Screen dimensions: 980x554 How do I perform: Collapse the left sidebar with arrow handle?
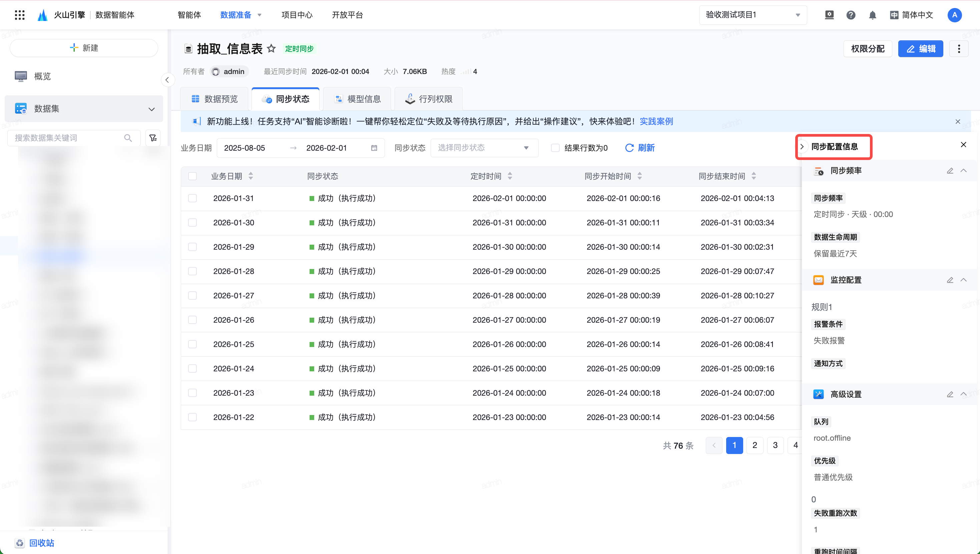click(x=167, y=80)
